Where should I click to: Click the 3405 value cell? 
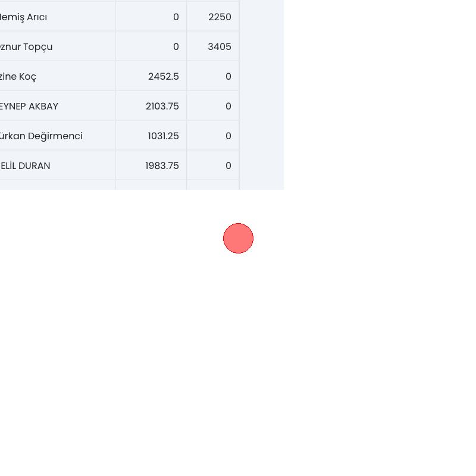click(220, 47)
